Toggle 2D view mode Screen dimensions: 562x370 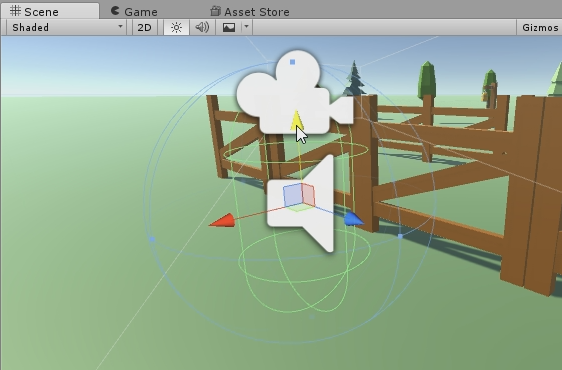click(144, 27)
